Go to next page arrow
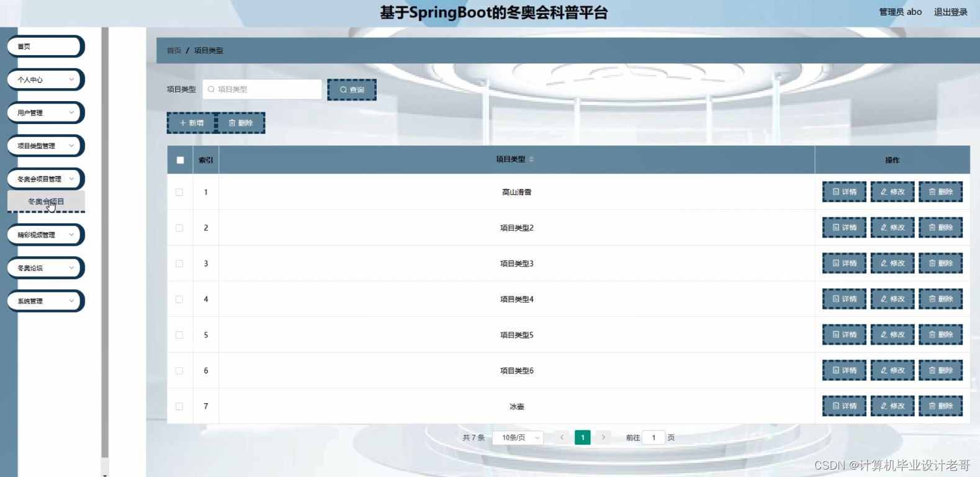Viewport: 980px width, 477px height. pyautogui.click(x=603, y=437)
